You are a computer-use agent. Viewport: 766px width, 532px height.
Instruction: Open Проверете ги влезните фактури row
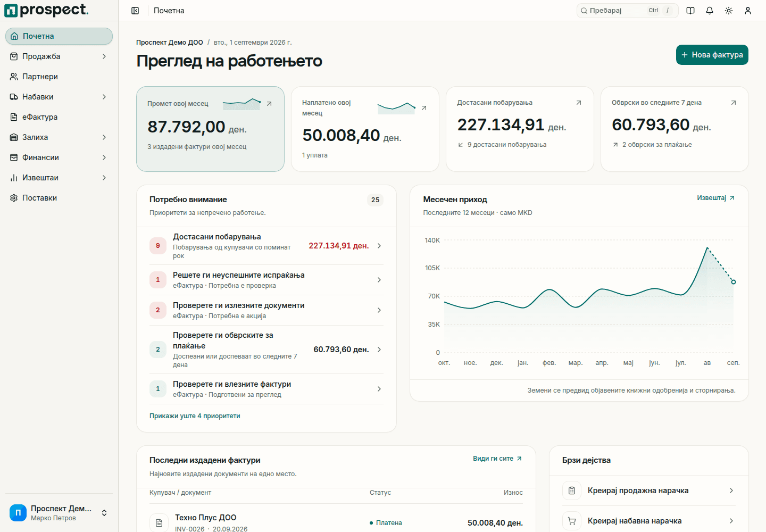[267, 389]
